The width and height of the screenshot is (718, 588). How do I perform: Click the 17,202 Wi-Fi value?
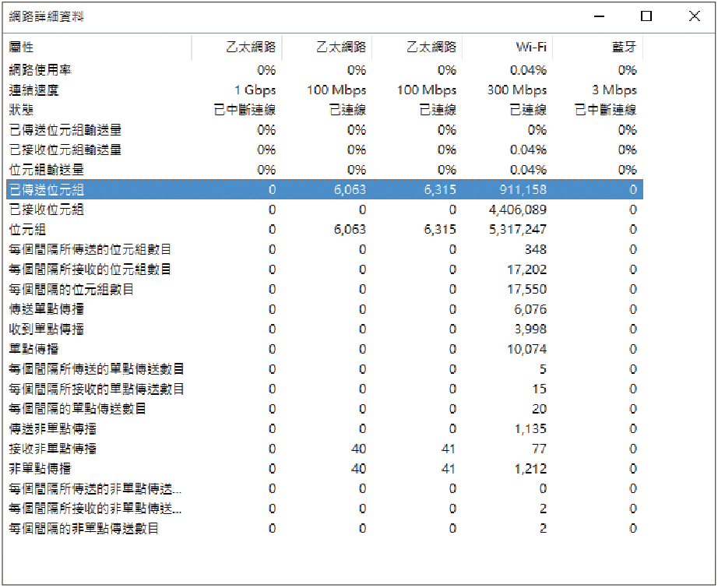click(x=526, y=269)
